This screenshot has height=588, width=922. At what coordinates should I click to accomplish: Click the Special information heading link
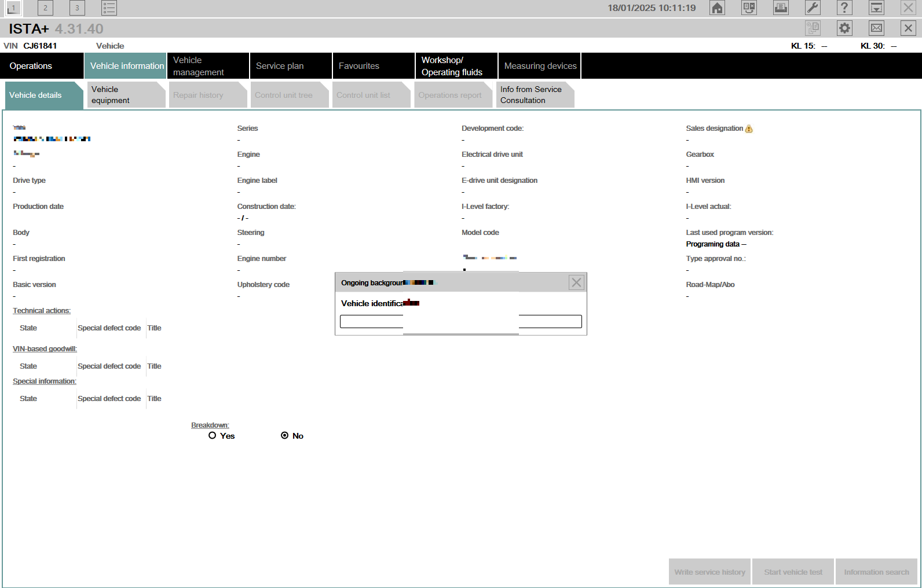pyautogui.click(x=45, y=381)
